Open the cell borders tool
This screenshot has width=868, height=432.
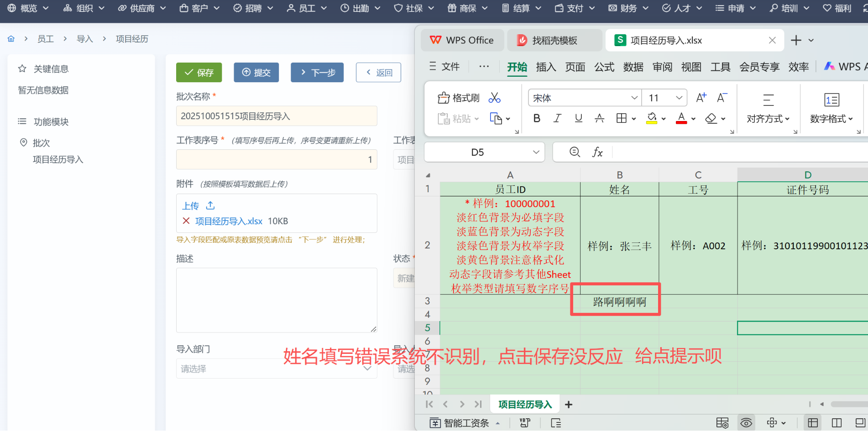pyautogui.click(x=621, y=119)
